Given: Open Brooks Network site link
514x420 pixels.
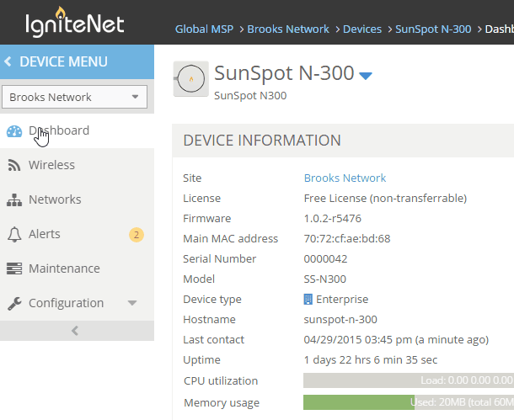Looking at the screenshot, I should point(345,178).
